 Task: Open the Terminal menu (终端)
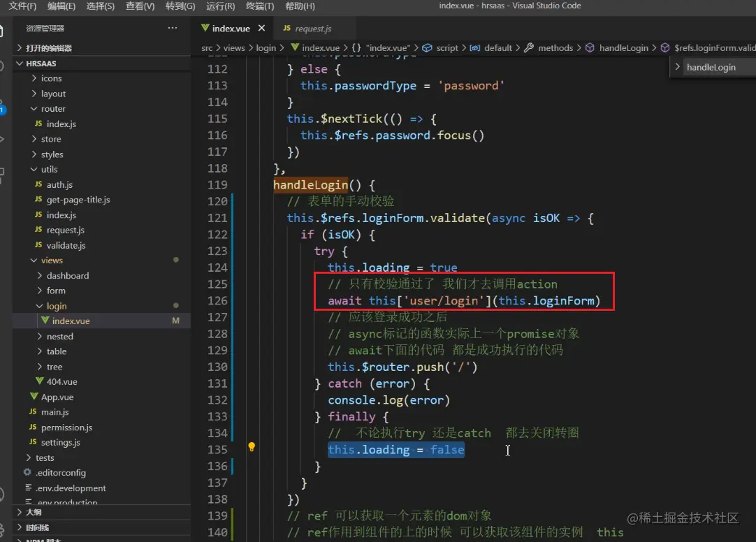260,6
